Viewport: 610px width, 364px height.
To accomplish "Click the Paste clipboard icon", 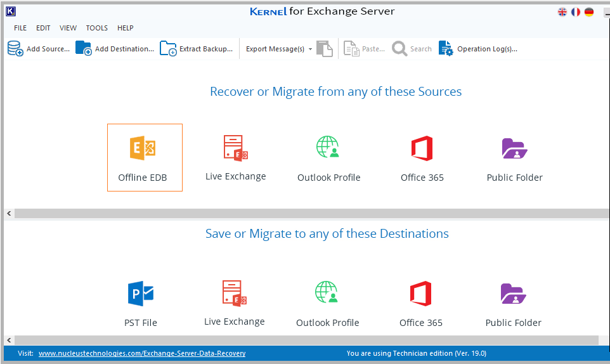I will point(352,49).
